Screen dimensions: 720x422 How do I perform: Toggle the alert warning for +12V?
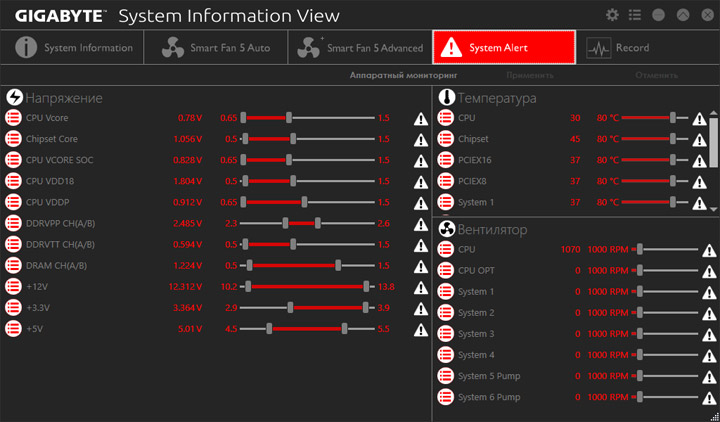point(421,288)
